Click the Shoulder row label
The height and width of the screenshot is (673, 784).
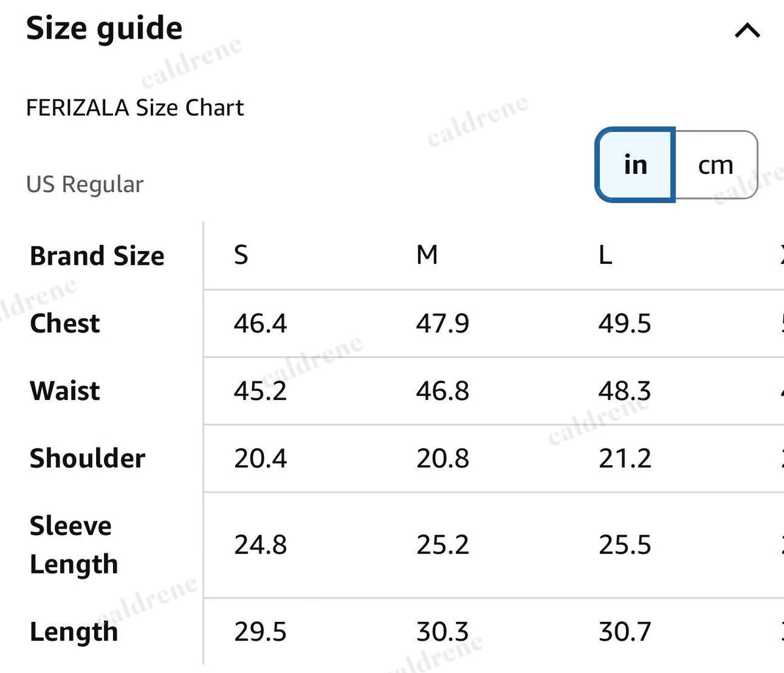[88, 458]
